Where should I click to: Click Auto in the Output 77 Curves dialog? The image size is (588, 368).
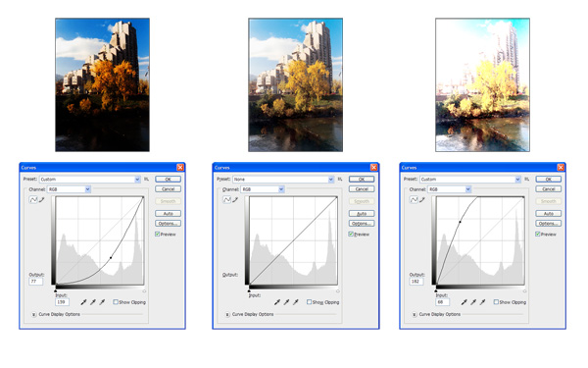pyautogui.click(x=168, y=213)
